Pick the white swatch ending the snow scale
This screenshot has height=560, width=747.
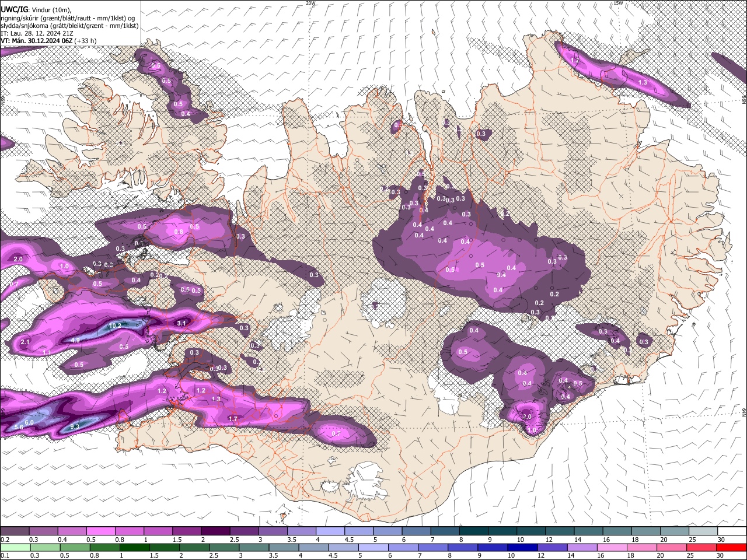tap(731, 531)
